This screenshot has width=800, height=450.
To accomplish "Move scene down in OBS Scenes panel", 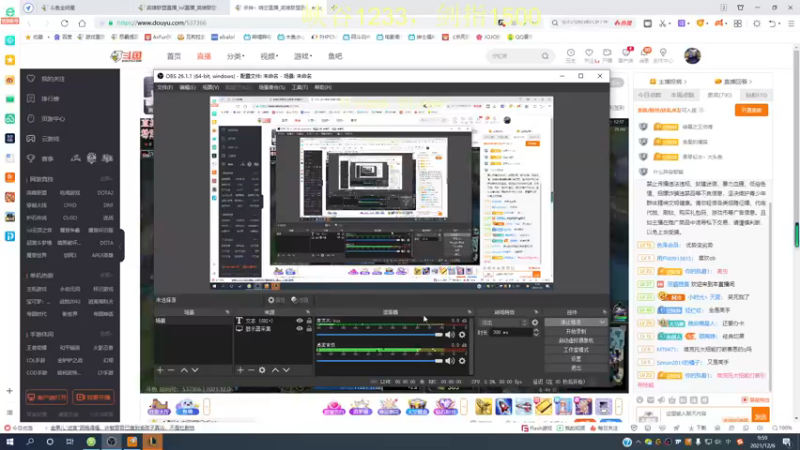I will [195, 370].
